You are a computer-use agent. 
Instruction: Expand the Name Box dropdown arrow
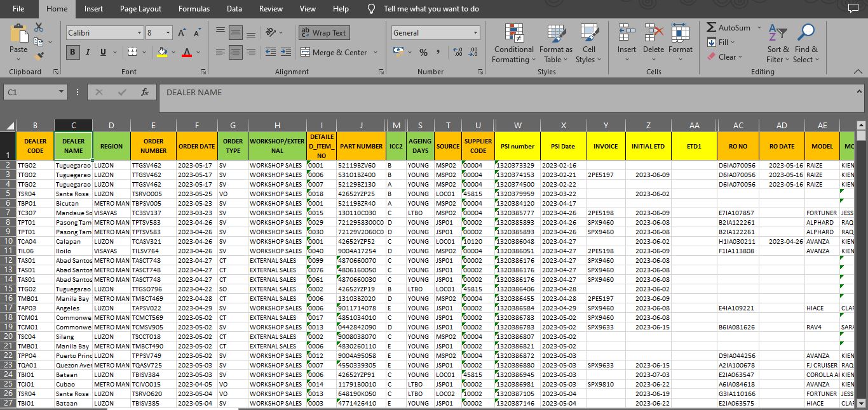pos(61,92)
